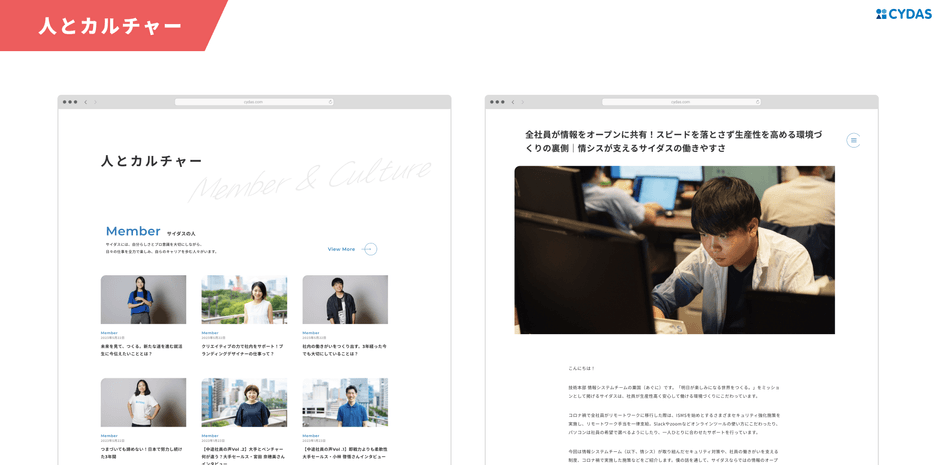Click the article hero photo of man working
This screenshot has height=465, width=940.
coord(674,250)
